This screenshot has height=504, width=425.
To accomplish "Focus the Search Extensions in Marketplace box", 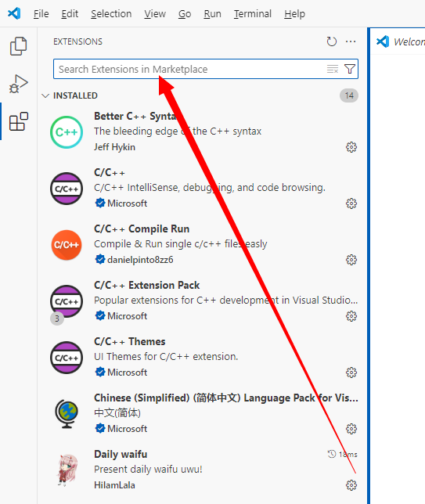I will 189,69.
